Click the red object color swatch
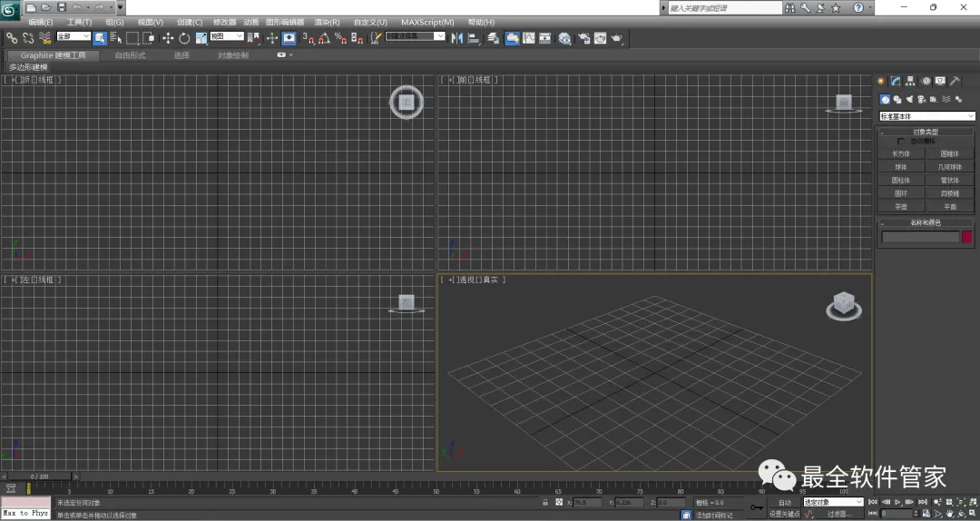This screenshot has height=521, width=980. (967, 237)
